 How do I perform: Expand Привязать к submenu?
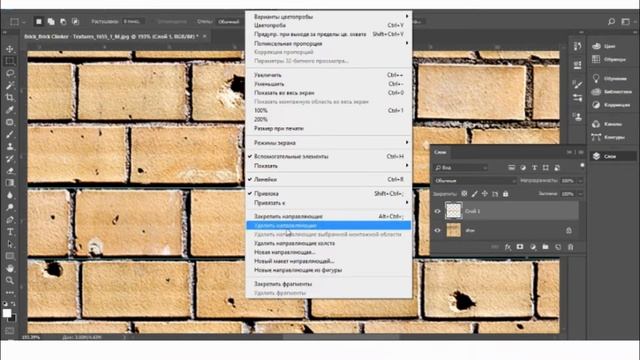(329, 203)
